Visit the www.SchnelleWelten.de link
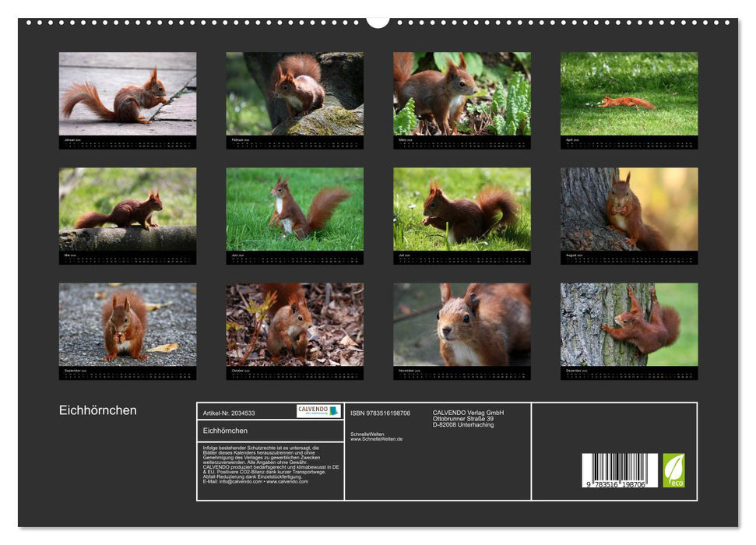The image size is (756, 545). click(378, 438)
